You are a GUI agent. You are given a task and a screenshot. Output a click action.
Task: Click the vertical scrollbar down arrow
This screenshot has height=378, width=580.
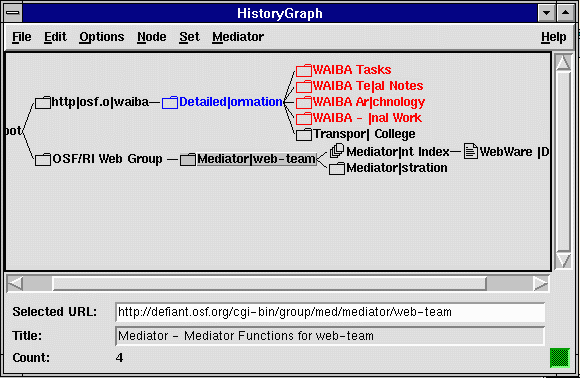click(563, 260)
